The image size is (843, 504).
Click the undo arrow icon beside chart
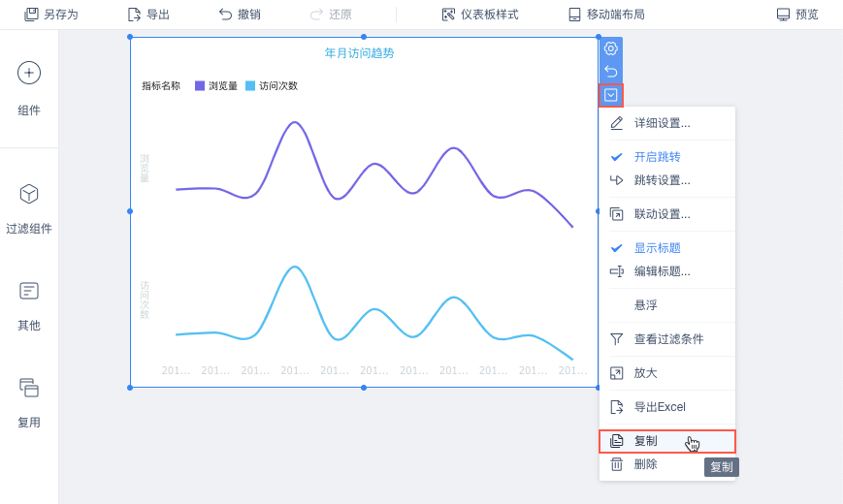click(x=611, y=72)
